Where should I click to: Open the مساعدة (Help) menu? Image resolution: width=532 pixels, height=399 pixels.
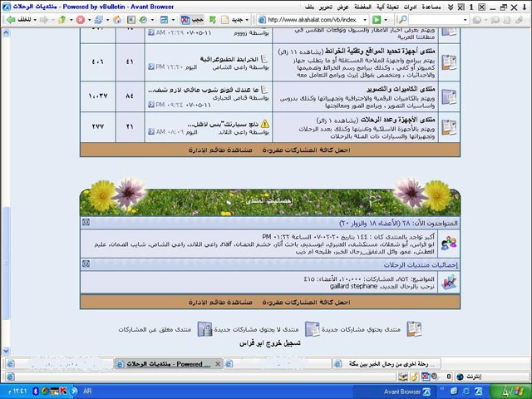[431, 7]
